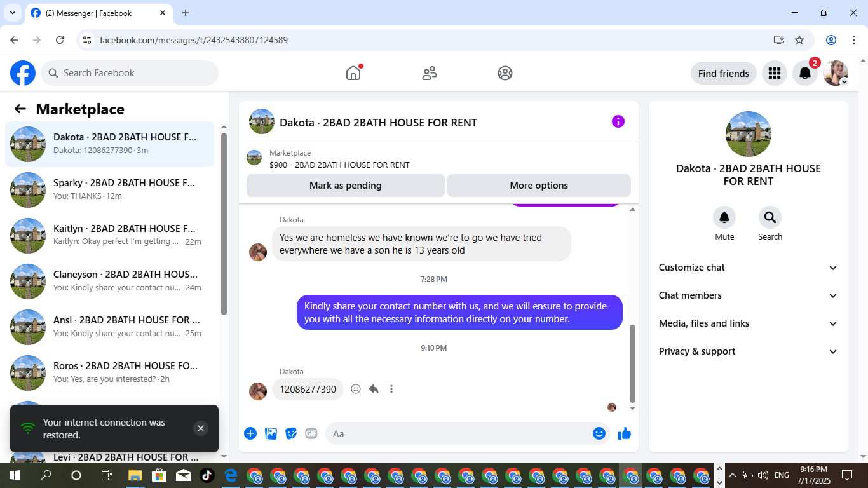Click Dakota's avatar beside the phone number
The height and width of the screenshot is (488, 868).
tap(258, 391)
